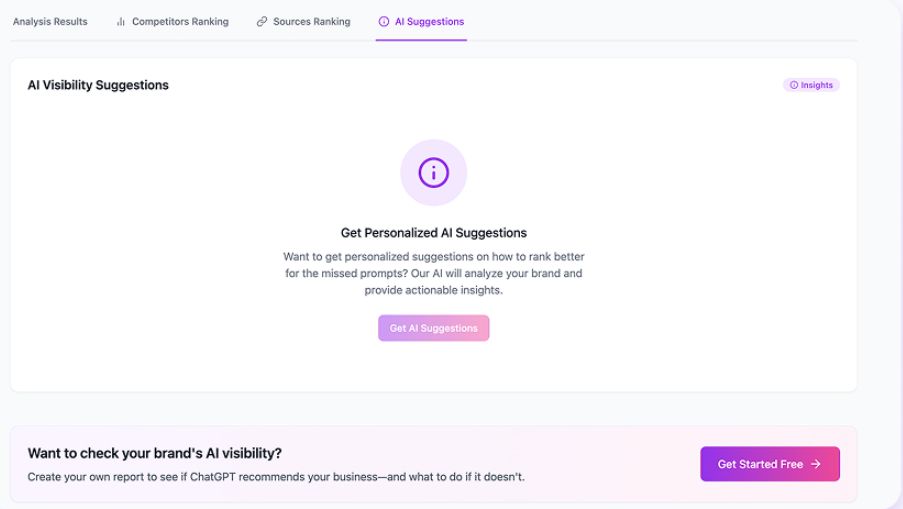Click the "Want to check your brand's AI visibility?" heading
Screen dimensions: 903x509
(155, 453)
